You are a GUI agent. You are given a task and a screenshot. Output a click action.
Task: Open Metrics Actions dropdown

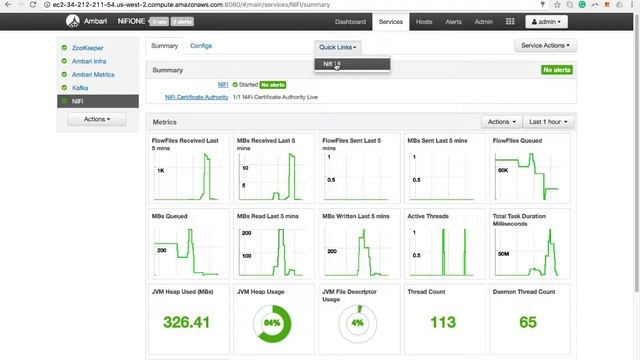point(502,122)
